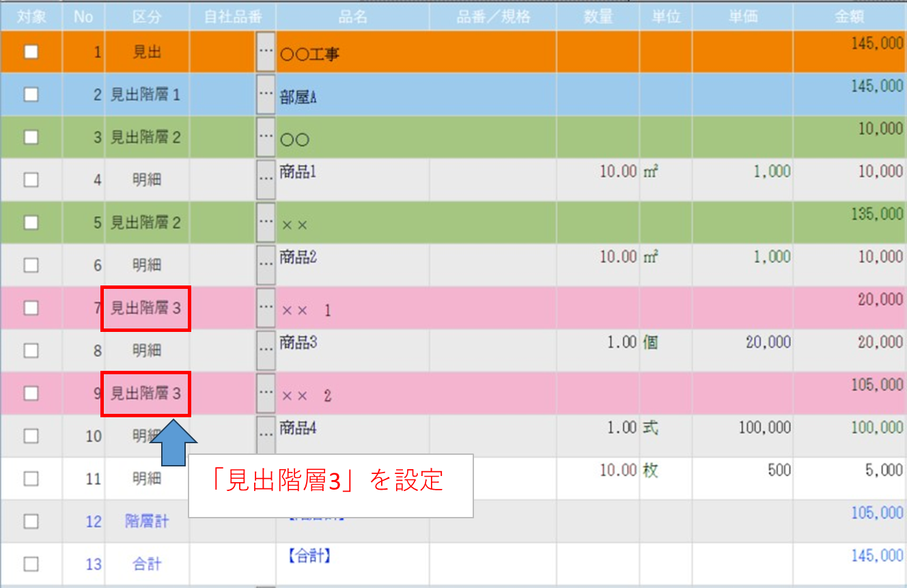Image resolution: width=907 pixels, height=588 pixels.
Task: Check the box in row 9 ×× 2
Action: [31, 393]
